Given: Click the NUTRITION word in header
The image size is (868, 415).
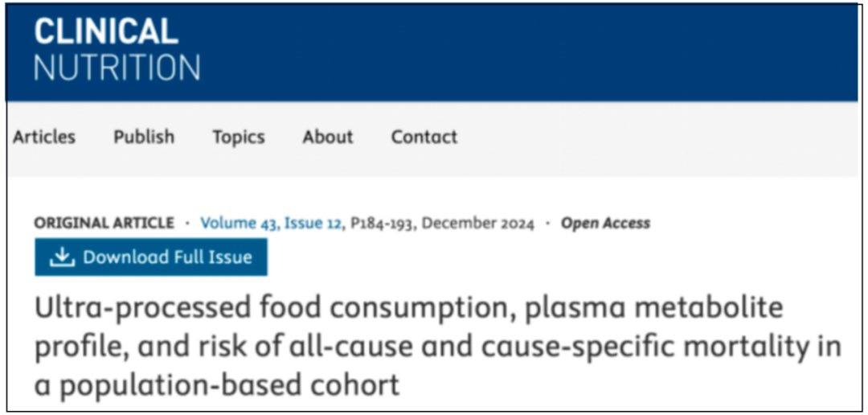Looking at the screenshot, I should point(117,68).
